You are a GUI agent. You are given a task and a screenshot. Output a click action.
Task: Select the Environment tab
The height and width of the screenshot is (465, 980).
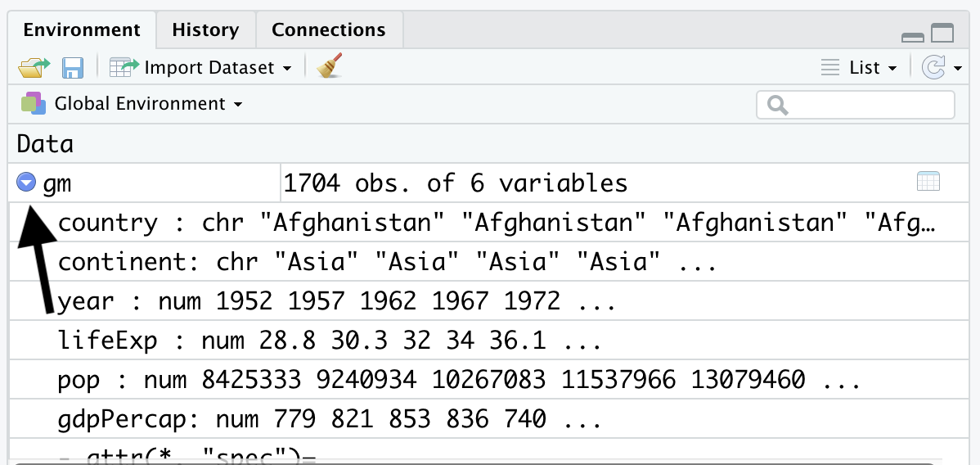point(82,30)
